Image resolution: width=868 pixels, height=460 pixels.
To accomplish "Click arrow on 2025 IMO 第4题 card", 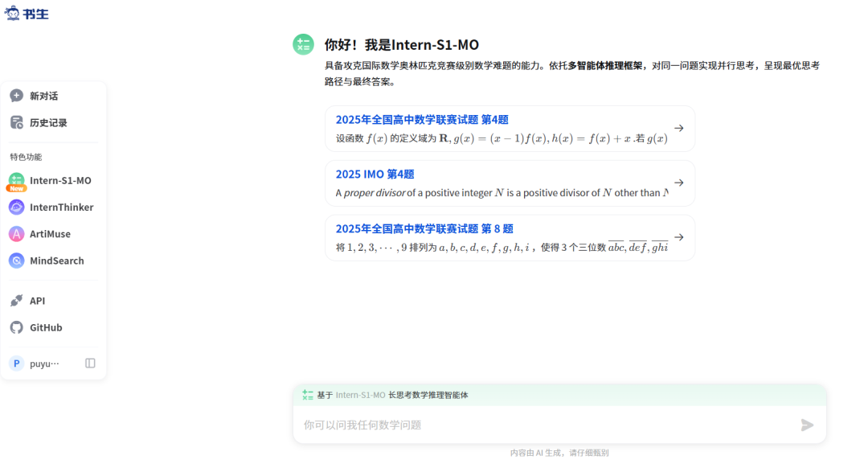I will click(x=678, y=183).
